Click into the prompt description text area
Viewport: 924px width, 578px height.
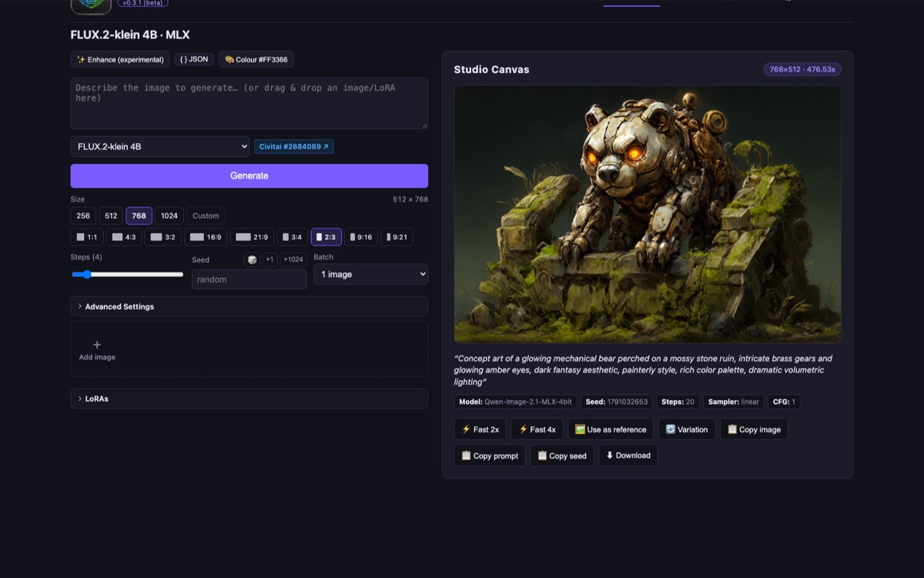(249, 103)
